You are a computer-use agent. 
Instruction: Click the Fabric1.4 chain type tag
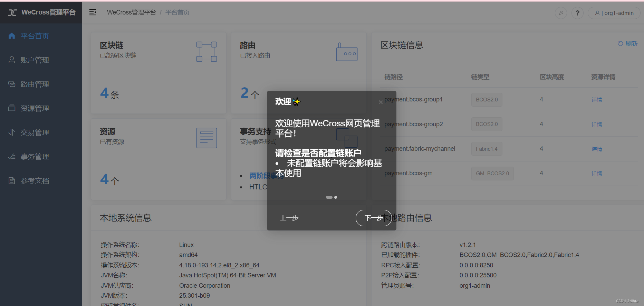click(487, 149)
